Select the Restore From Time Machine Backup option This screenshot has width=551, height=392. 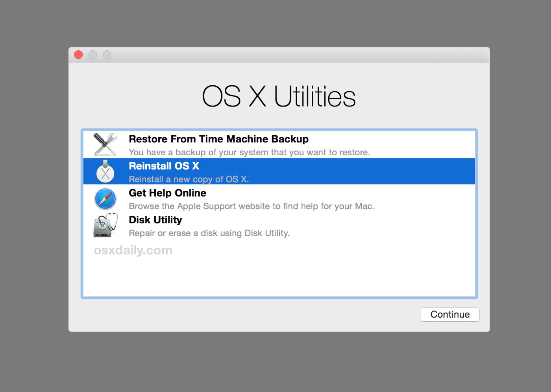pos(236,145)
